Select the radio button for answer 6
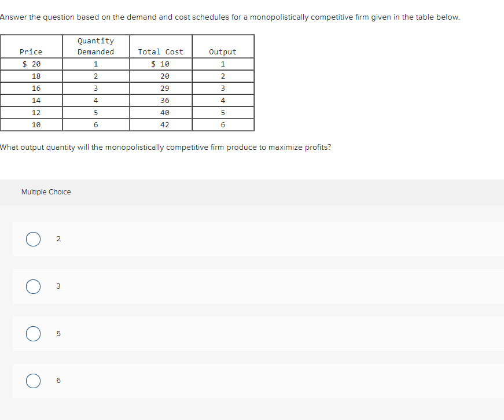 (x=33, y=380)
